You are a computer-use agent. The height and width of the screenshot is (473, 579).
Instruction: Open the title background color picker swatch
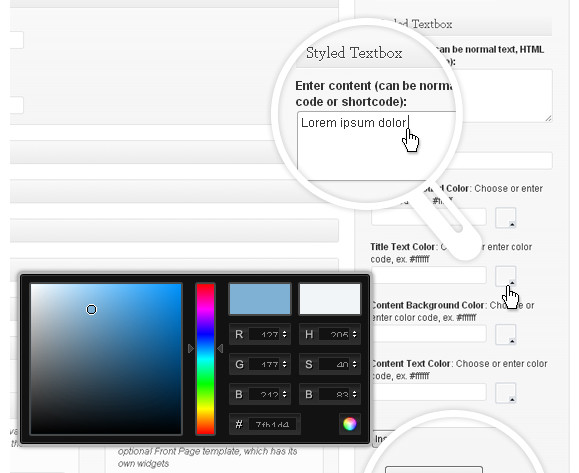(x=505, y=218)
